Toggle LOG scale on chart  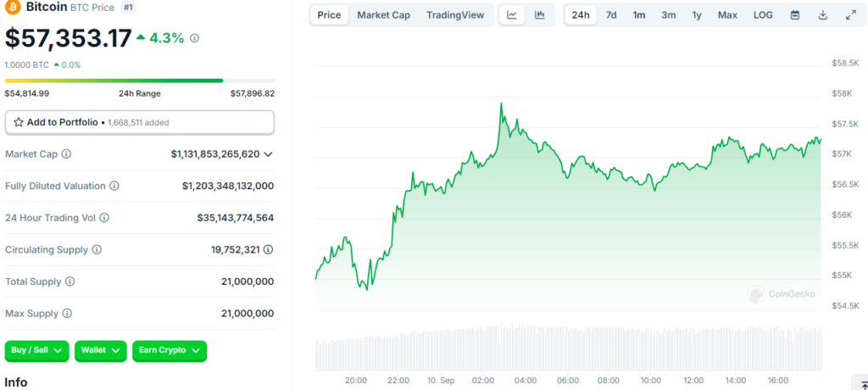[763, 15]
